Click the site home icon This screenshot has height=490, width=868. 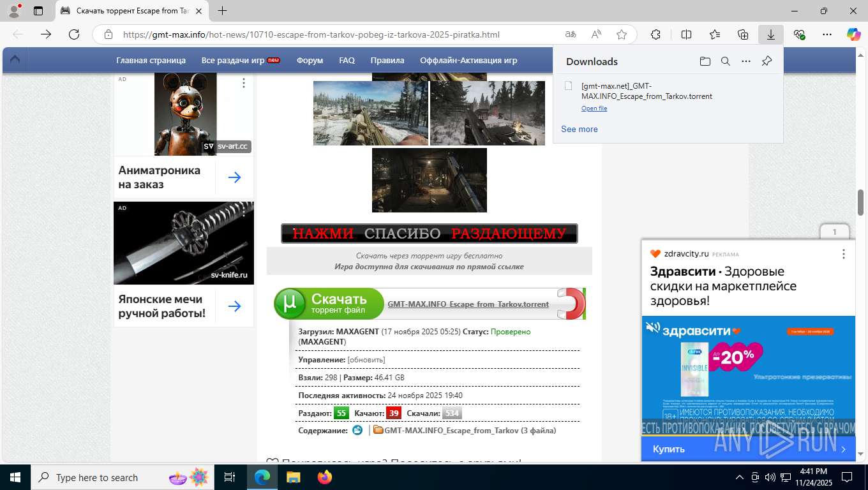(15, 60)
